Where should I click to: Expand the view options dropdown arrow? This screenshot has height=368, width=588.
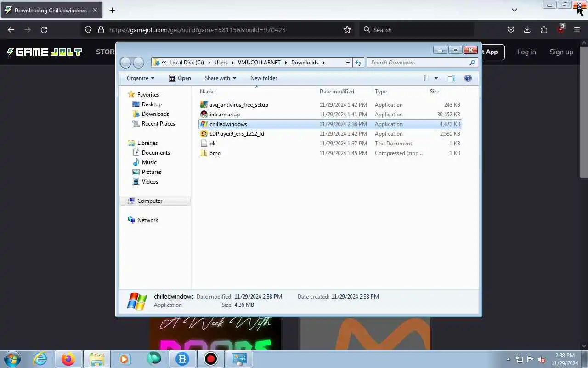[436, 78]
